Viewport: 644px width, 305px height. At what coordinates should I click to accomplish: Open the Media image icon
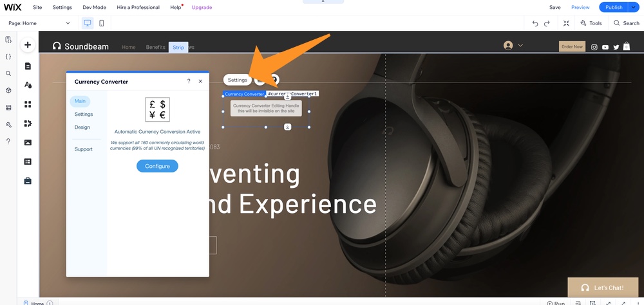pyautogui.click(x=28, y=142)
